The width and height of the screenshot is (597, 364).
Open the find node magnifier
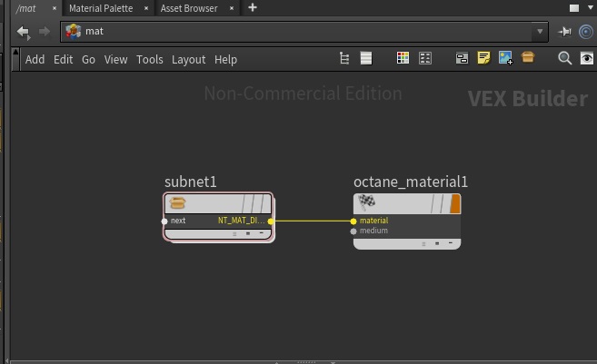coord(564,58)
